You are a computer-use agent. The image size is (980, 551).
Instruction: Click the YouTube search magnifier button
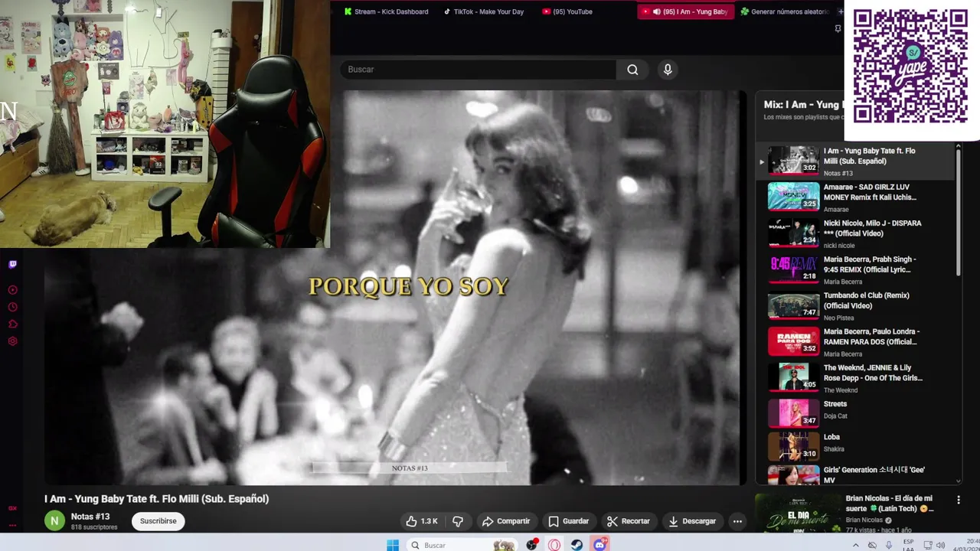pos(632,70)
